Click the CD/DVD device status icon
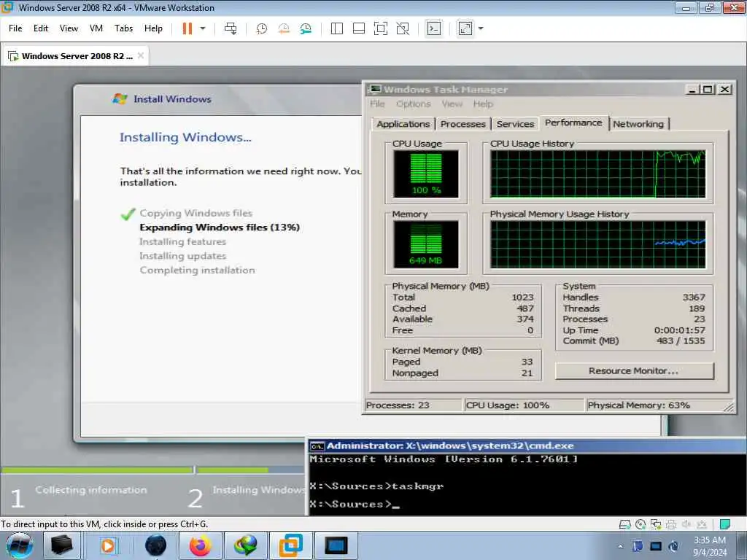The height and width of the screenshot is (560, 747). 640,524
